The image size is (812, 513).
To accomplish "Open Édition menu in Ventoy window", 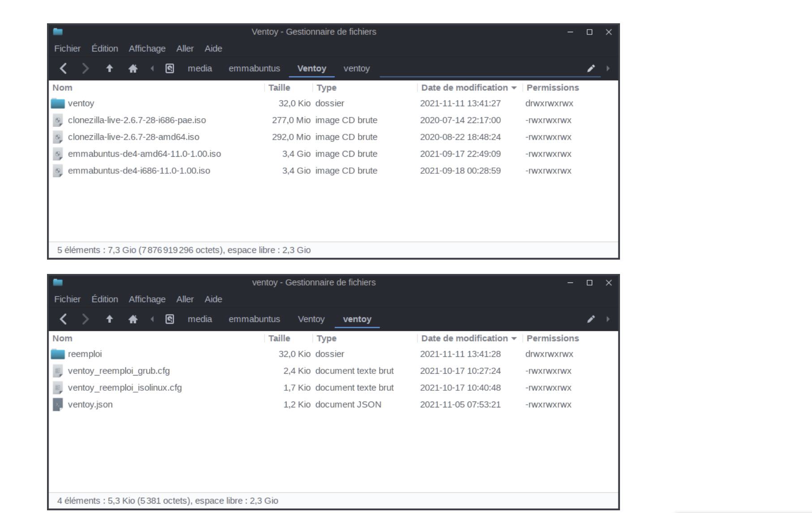I will tap(105, 48).
